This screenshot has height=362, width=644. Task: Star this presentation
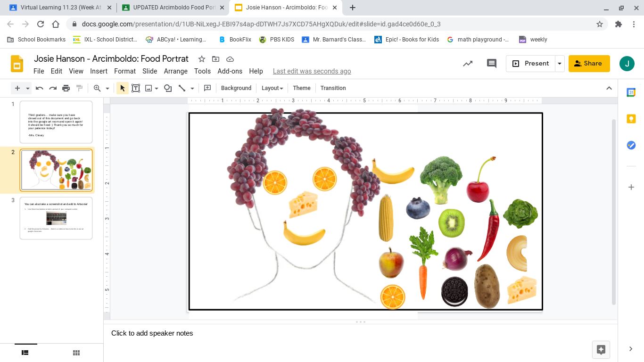click(201, 59)
